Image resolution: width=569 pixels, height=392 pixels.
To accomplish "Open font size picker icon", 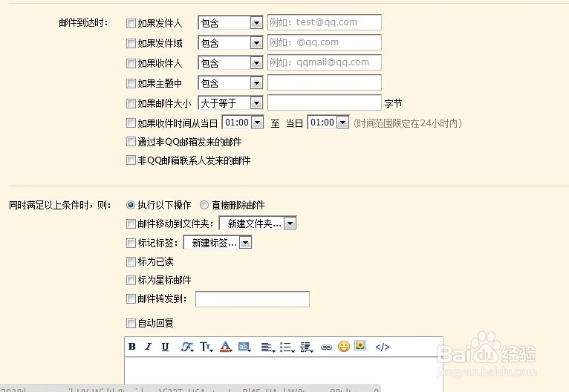I will [206, 347].
